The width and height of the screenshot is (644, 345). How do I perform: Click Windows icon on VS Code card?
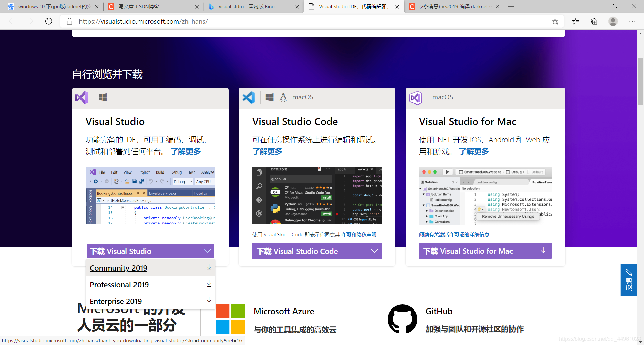[x=269, y=97]
